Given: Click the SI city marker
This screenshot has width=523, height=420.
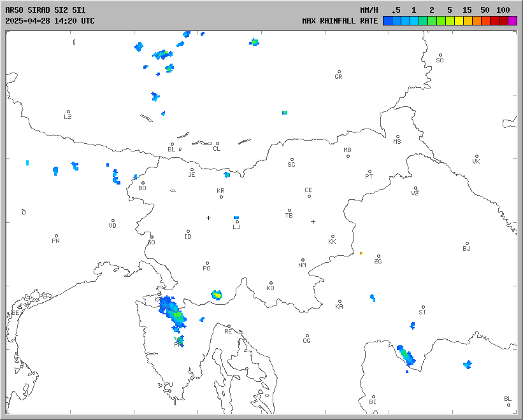Looking at the screenshot, I should (423, 307).
